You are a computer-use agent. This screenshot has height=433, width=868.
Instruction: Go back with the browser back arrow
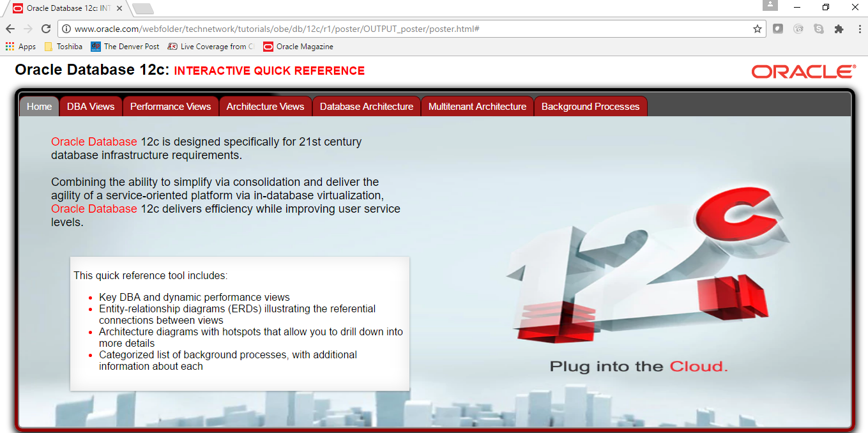10,29
